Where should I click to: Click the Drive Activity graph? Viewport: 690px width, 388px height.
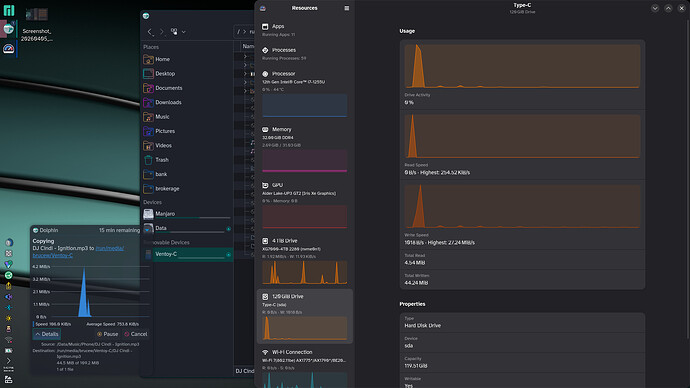[522, 66]
